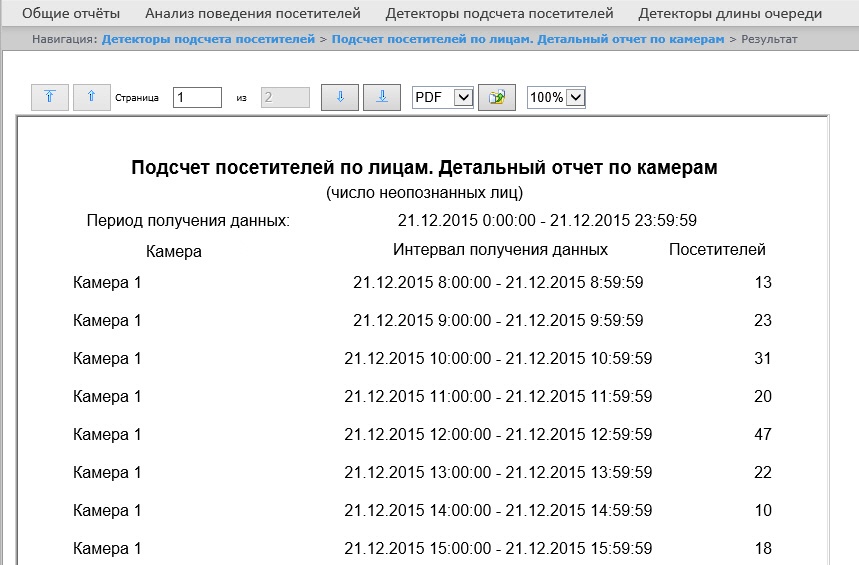The image size is (859, 565).
Task: Open Анализ поведения посетителей menu
Action: click(x=252, y=14)
